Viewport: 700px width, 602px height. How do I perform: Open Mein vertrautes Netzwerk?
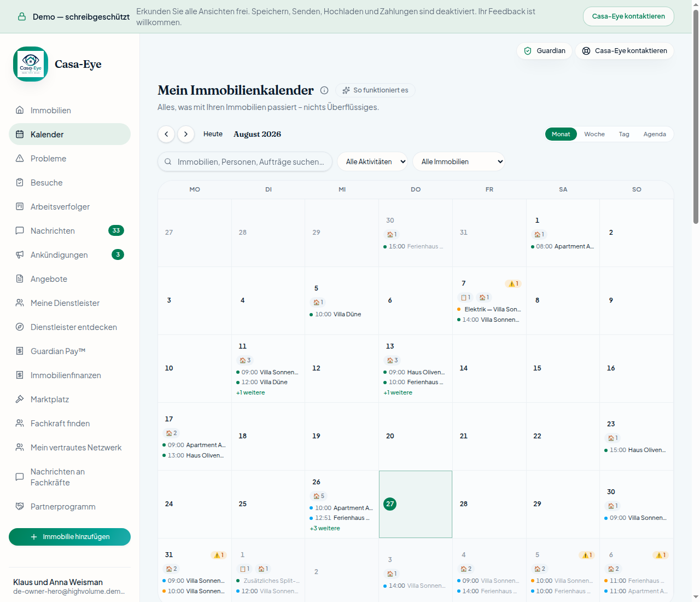(x=69, y=447)
